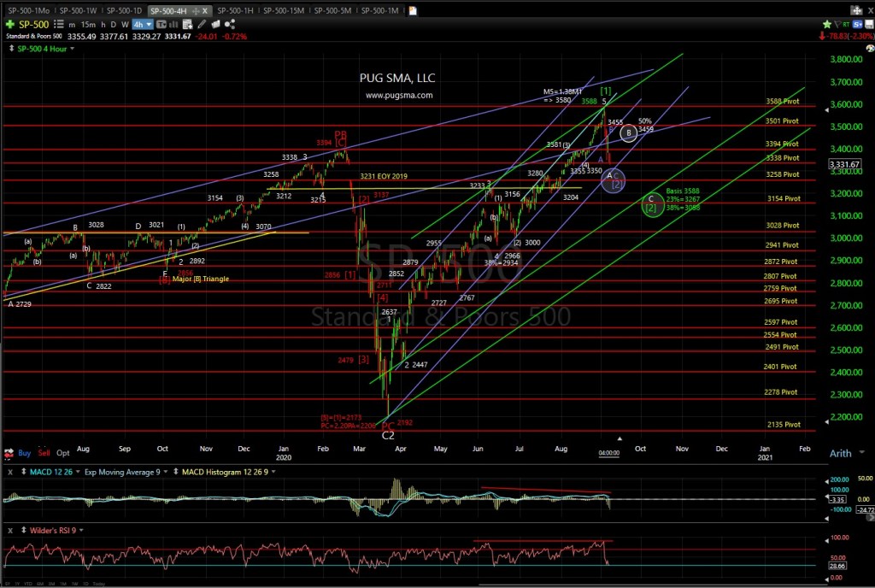
Task: Click the SP-500 symbol name field
Action: 34,24
